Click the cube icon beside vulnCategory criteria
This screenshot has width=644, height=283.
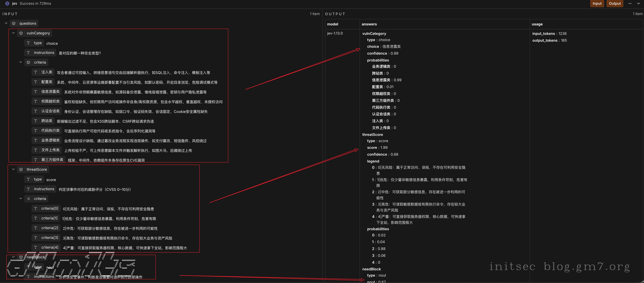tap(28, 62)
